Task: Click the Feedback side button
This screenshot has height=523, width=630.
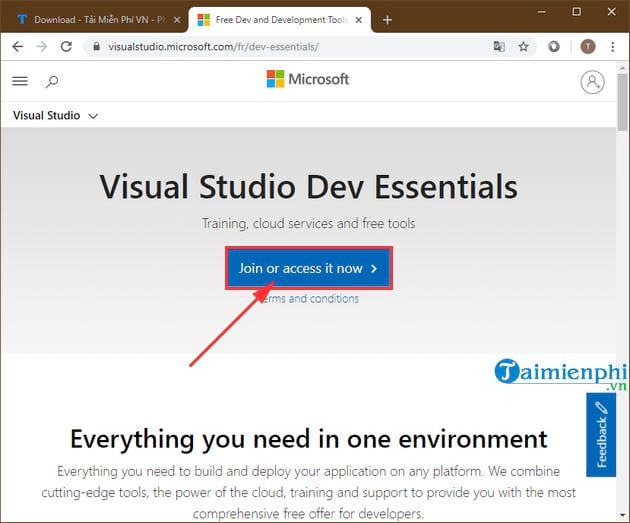Action: (x=601, y=435)
